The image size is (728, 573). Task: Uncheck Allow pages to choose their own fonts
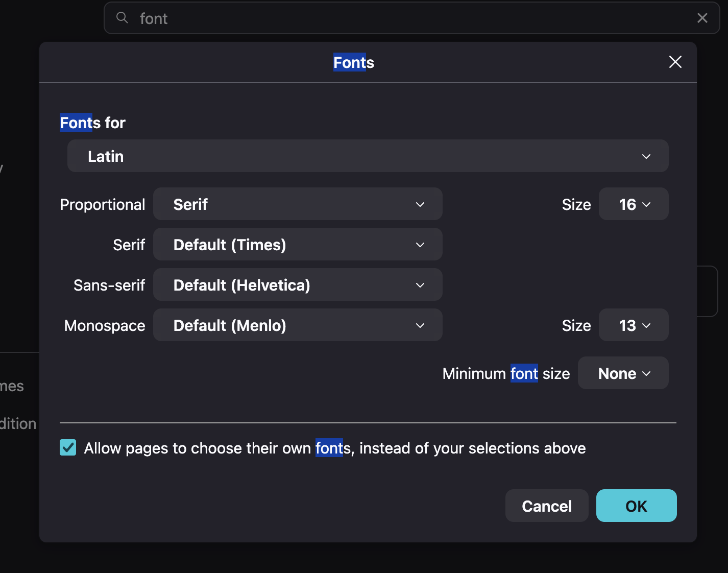(68, 447)
